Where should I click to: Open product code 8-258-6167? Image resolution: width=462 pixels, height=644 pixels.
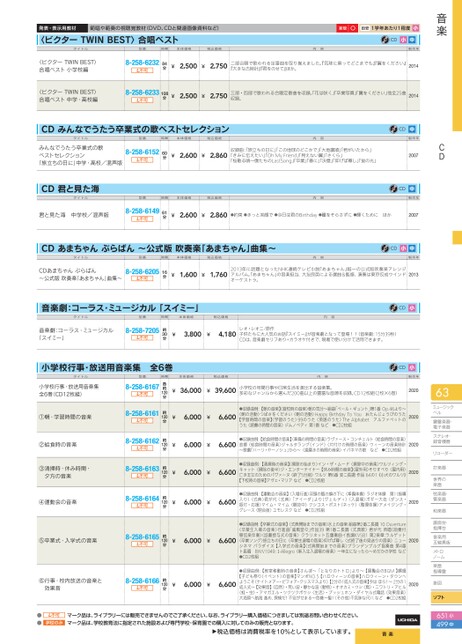(142, 387)
